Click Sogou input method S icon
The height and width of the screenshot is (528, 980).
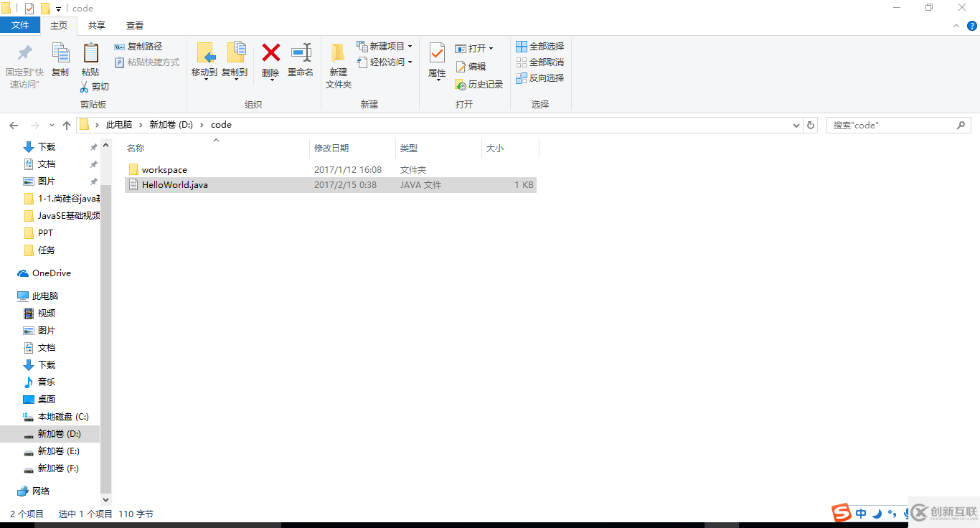tap(842, 513)
